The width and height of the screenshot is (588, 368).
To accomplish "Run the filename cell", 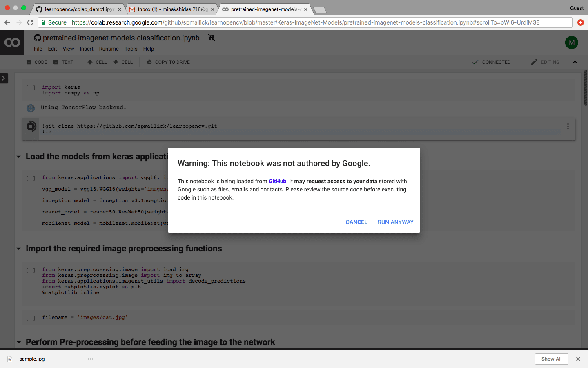I will tap(31, 318).
